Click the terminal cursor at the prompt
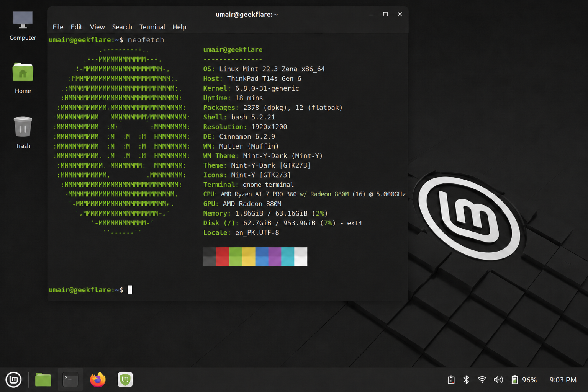Viewport: 588px width, 392px height. pyautogui.click(x=130, y=290)
